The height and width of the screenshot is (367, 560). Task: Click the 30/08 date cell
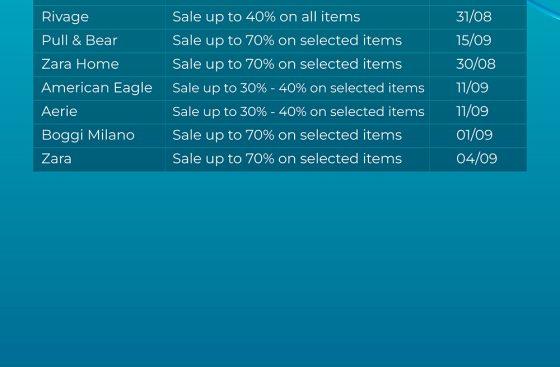476,64
